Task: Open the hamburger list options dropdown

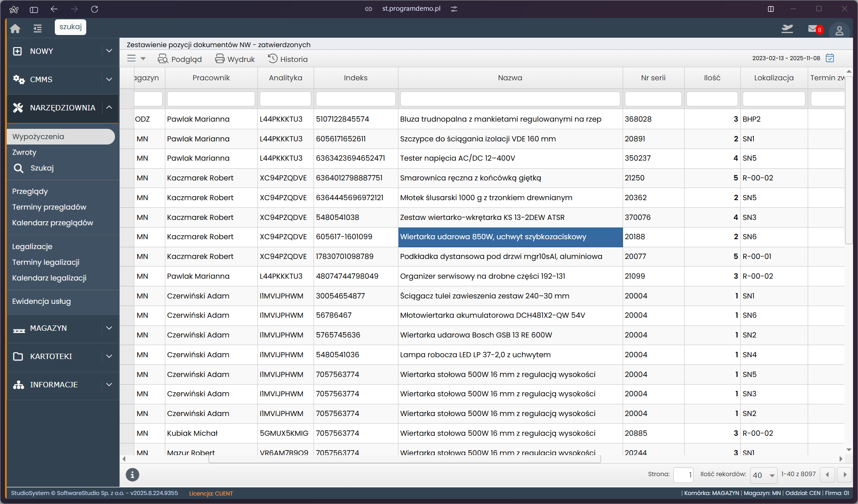Action: click(x=136, y=59)
